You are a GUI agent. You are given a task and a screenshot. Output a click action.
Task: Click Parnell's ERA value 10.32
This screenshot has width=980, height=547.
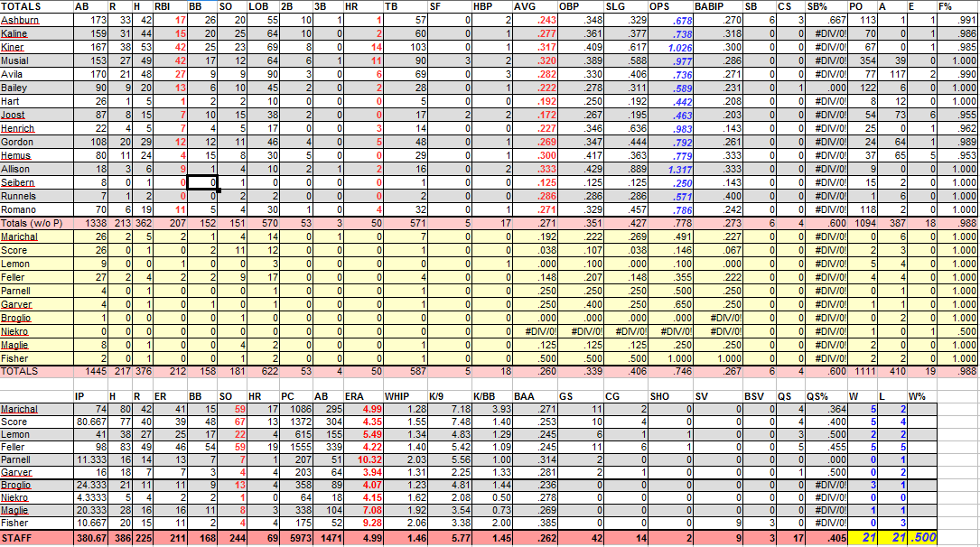click(362, 459)
